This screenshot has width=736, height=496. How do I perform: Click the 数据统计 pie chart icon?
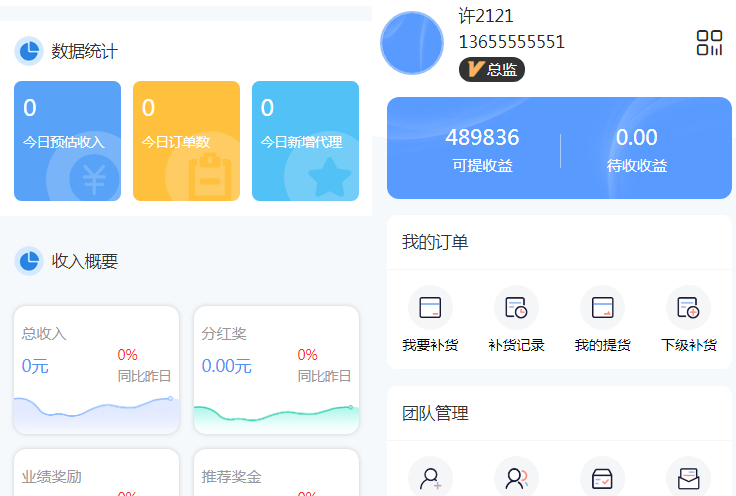tap(29, 51)
